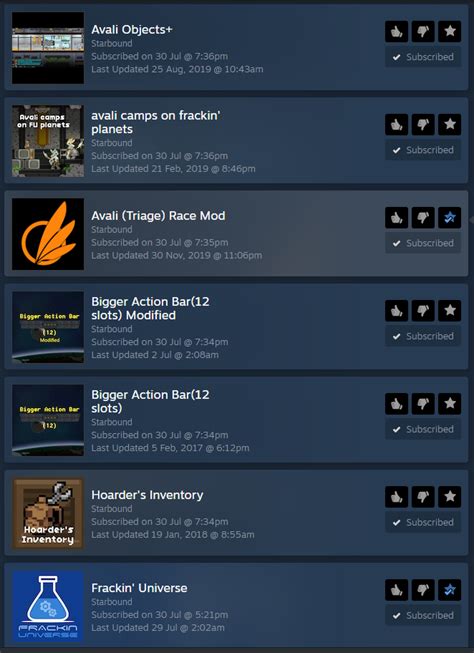Click Frackin' Universe flask thumbnail

(x=48, y=606)
